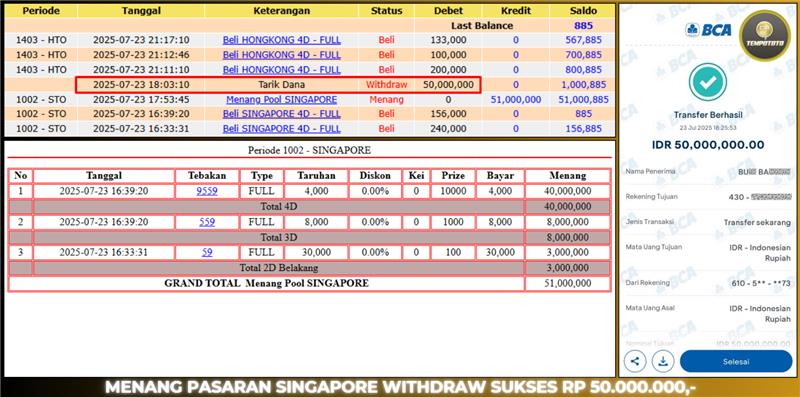This screenshot has height=397, width=800.
Task: Open Beli HONGKONG 4D link at 21:17:10
Action: tap(282, 40)
